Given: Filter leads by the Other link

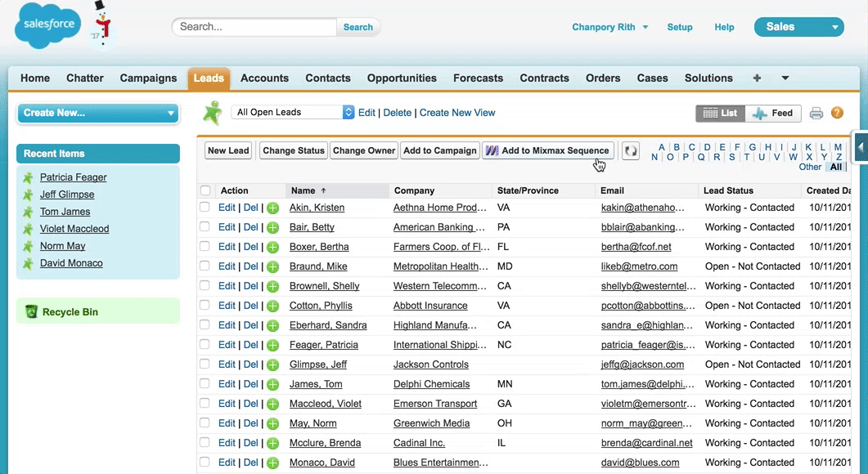Looking at the screenshot, I should pos(810,167).
